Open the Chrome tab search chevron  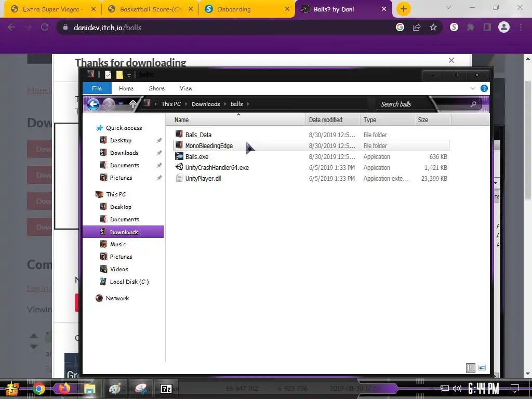click(448, 7)
